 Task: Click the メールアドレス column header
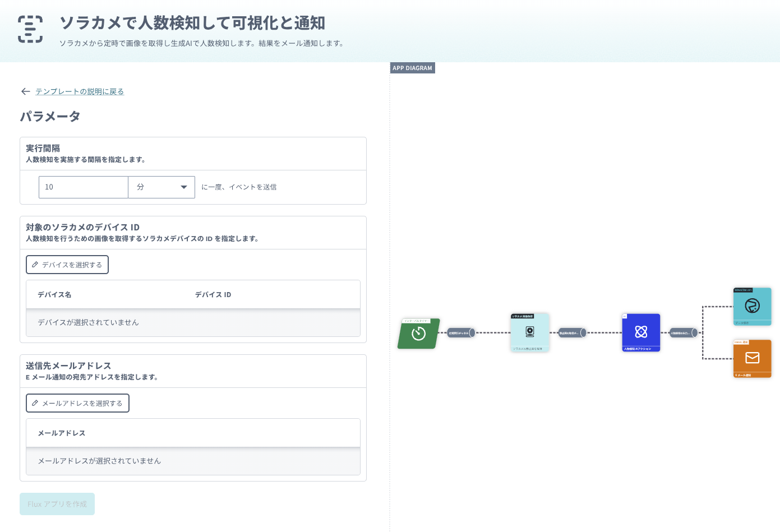pos(62,433)
